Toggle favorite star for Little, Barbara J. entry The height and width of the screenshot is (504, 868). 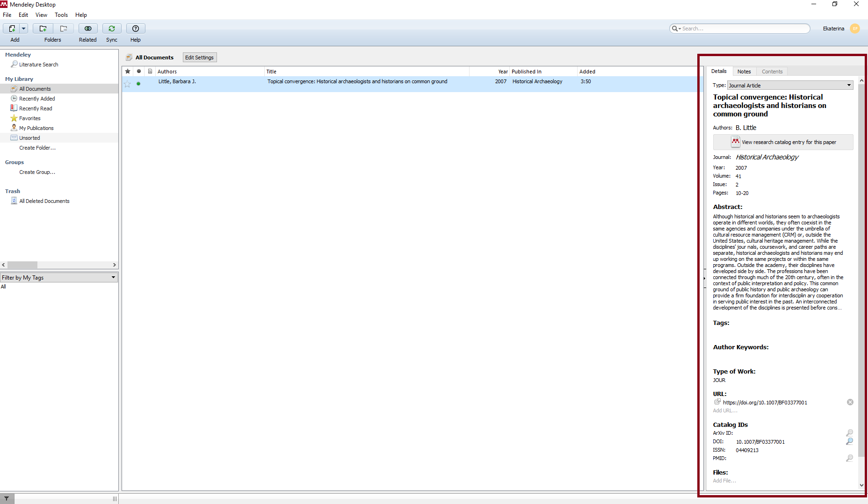(127, 84)
